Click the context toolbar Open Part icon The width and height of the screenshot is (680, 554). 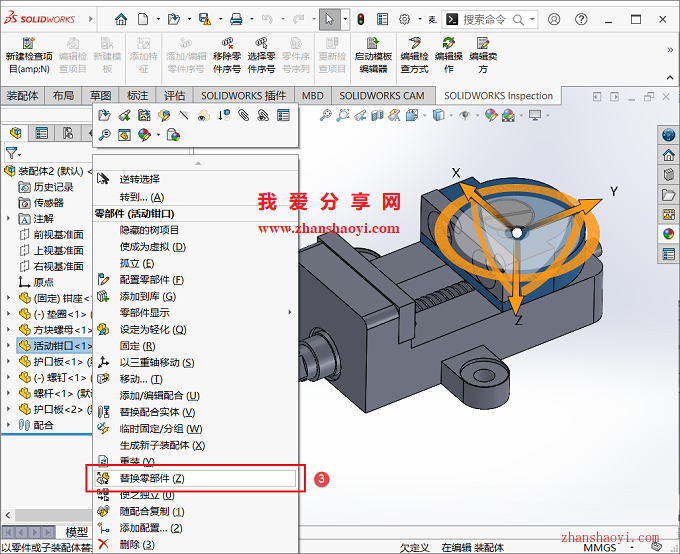105,115
